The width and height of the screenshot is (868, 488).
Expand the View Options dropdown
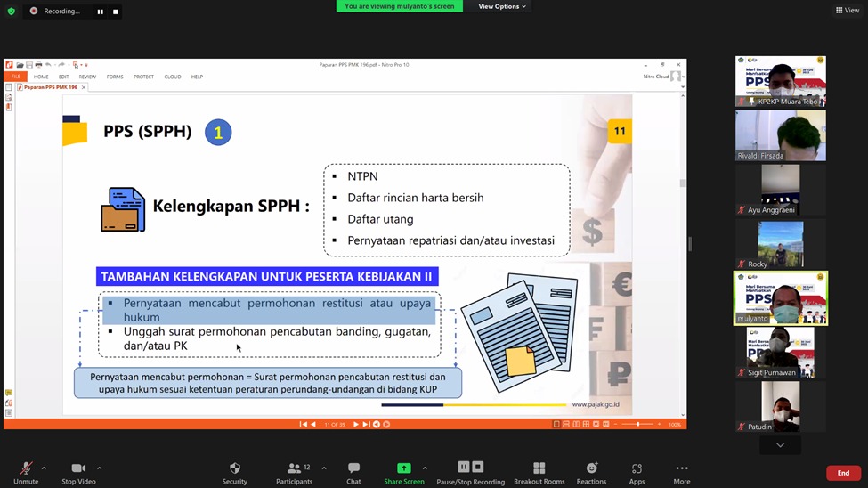pyautogui.click(x=502, y=6)
